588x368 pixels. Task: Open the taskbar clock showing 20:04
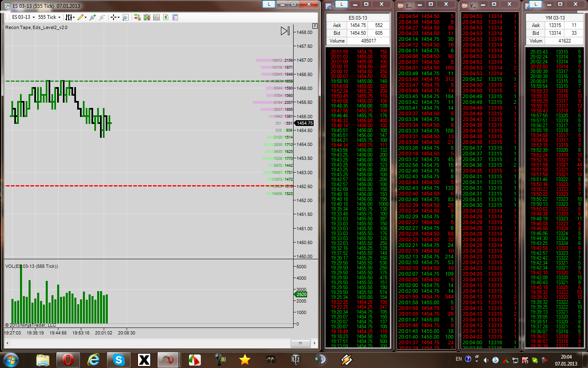pyautogui.click(x=566, y=360)
